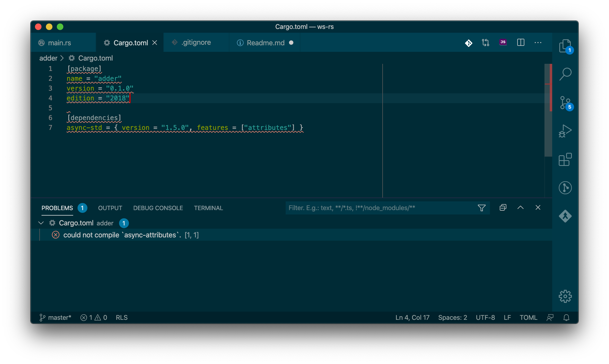Switch to the main.rs tab
The width and height of the screenshot is (609, 364).
pos(60,43)
